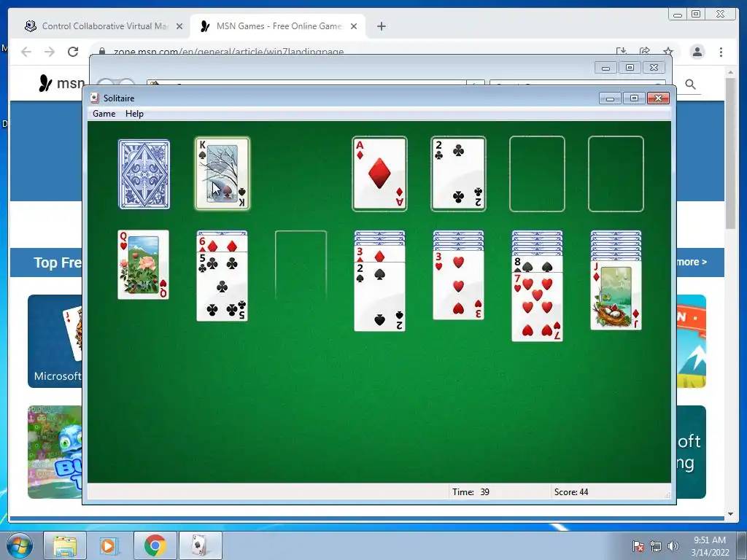Click the MSN search magnifier icon

click(690, 85)
